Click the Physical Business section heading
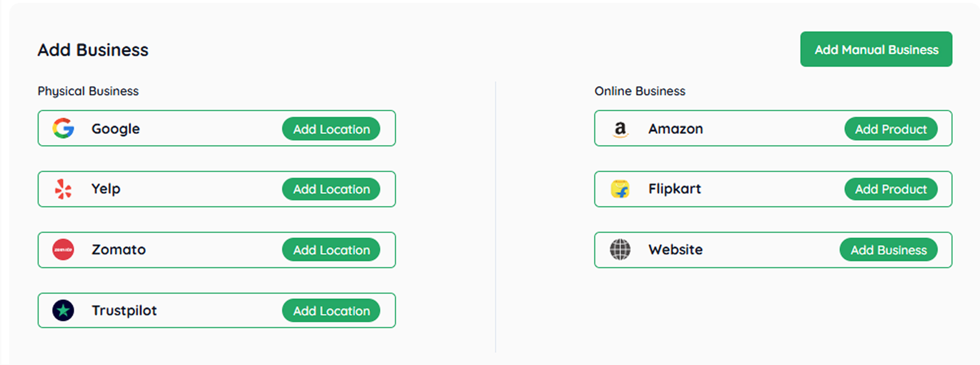980x365 pixels. (x=88, y=91)
